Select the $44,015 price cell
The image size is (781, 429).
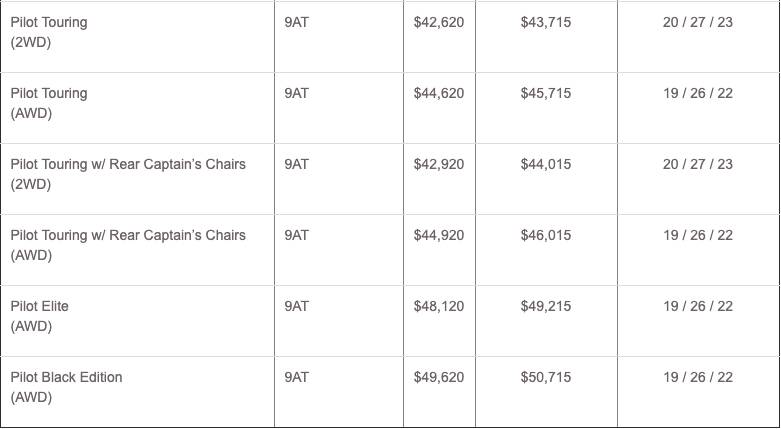[546, 164]
